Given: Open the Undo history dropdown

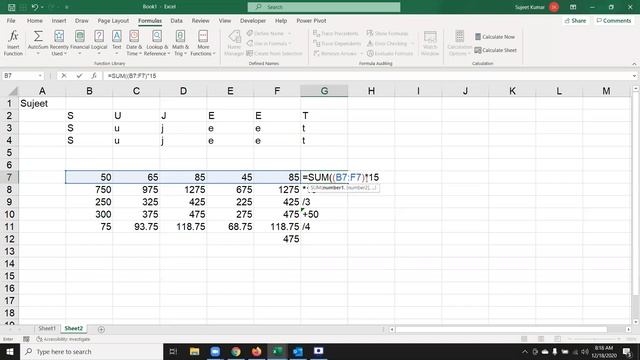Looking at the screenshot, I should pos(42,7).
